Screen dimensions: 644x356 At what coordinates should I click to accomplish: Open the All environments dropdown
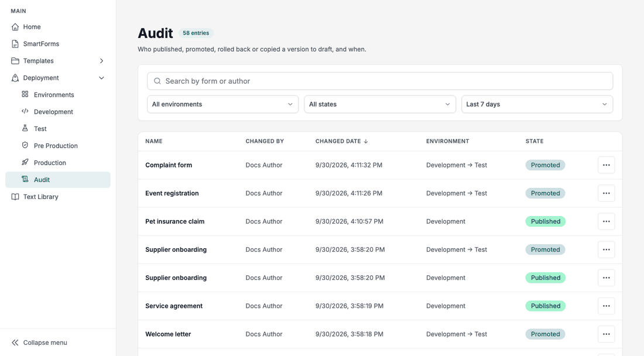(222, 104)
